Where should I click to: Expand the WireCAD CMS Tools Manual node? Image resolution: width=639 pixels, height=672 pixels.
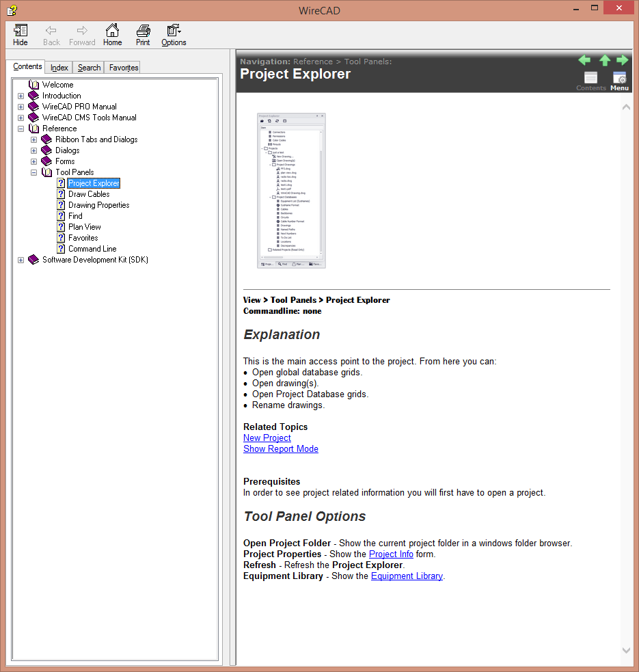tap(21, 118)
